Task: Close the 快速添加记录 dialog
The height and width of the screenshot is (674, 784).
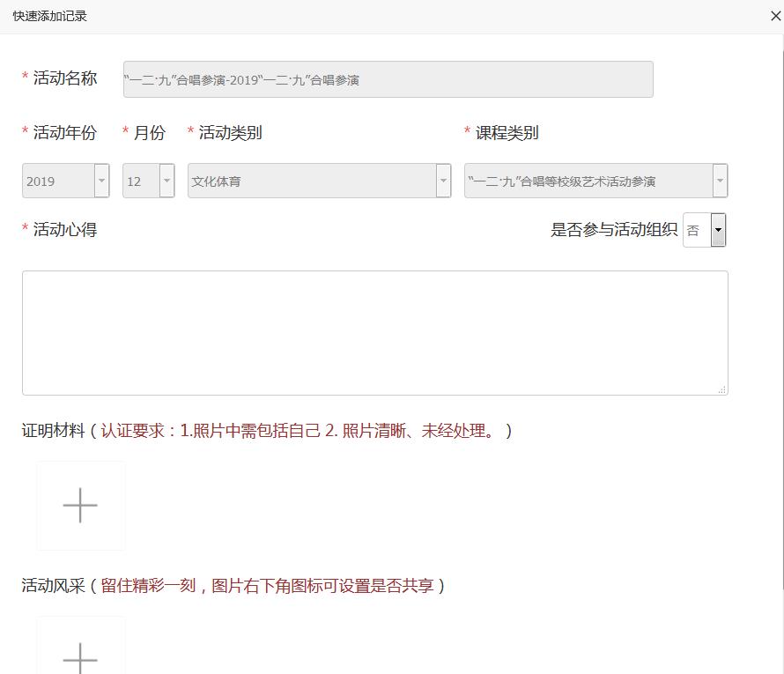Action: pyautogui.click(x=775, y=15)
